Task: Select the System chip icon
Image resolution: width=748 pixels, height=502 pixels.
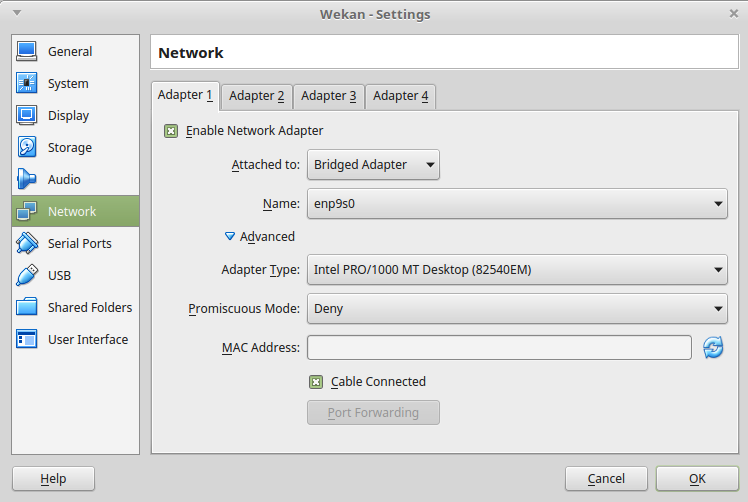Action: point(27,84)
